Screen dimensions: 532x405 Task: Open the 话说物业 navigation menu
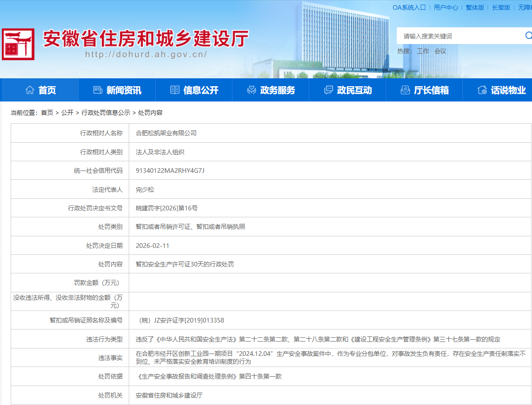pos(497,90)
